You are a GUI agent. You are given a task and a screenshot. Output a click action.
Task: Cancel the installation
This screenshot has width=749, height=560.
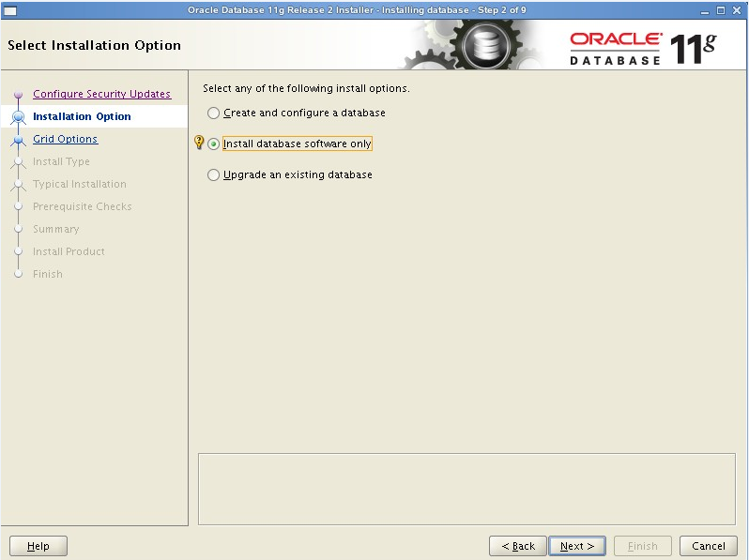tap(708, 546)
